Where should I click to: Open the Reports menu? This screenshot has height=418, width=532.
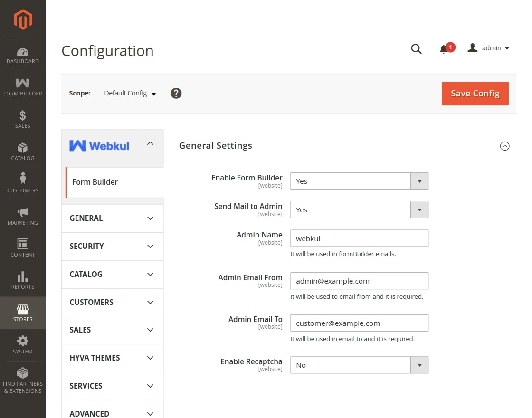[23, 280]
